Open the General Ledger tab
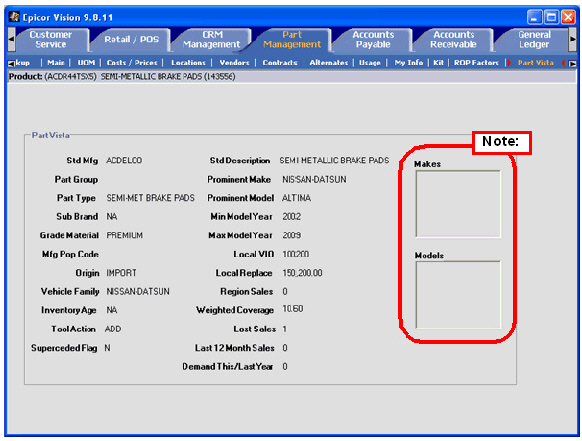 (x=534, y=39)
